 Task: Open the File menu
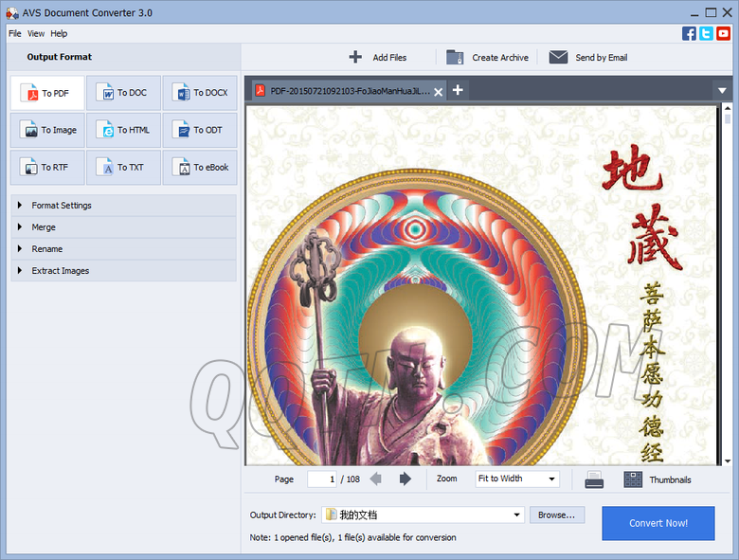click(x=14, y=33)
